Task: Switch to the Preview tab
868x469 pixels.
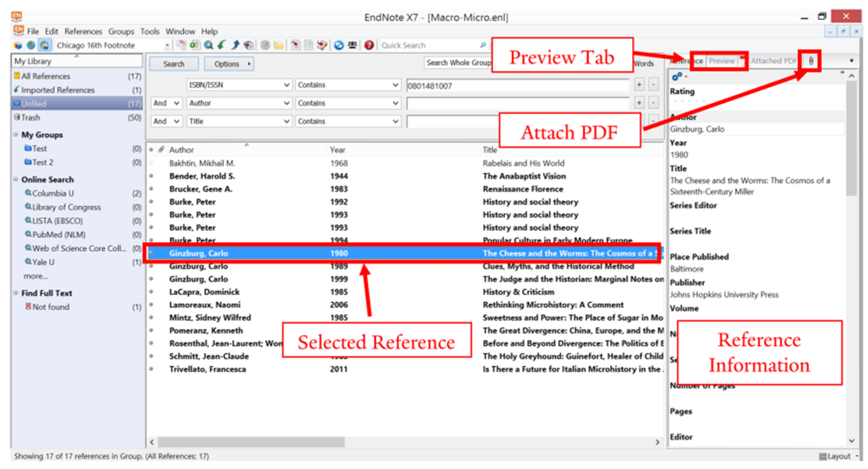Action: [x=722, y=61]
